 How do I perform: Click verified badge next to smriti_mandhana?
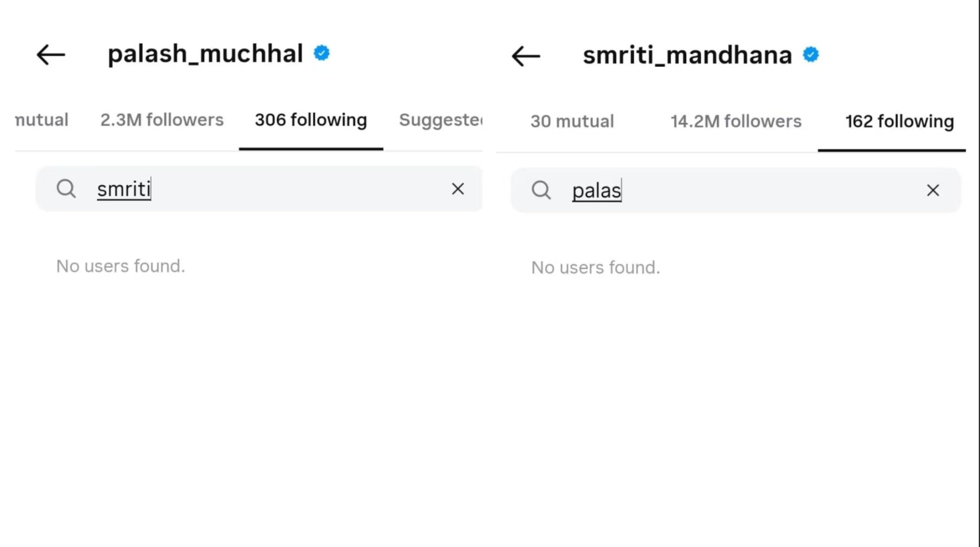811,55
